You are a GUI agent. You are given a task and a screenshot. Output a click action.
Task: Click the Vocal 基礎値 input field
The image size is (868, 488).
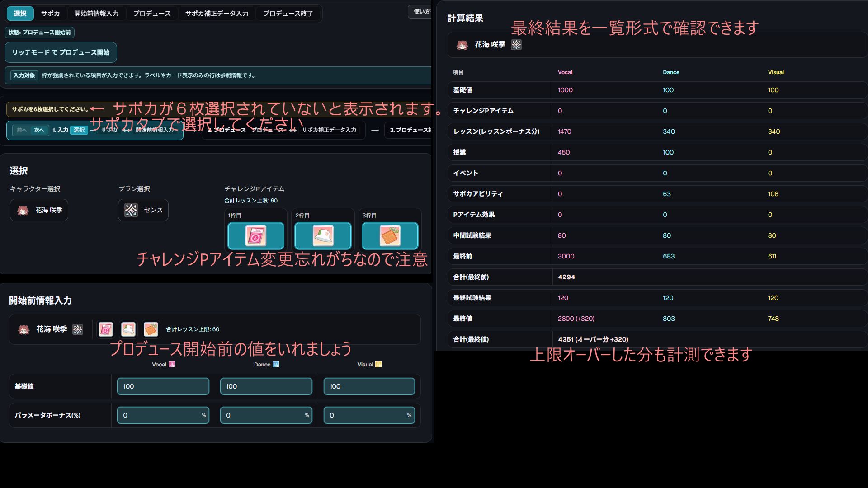point(163,386)
